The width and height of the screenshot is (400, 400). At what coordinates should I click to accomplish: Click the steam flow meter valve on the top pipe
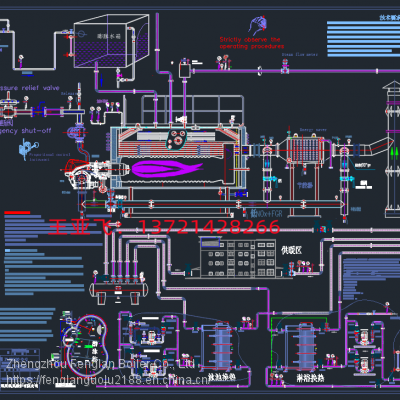click(x=285, y=67)
